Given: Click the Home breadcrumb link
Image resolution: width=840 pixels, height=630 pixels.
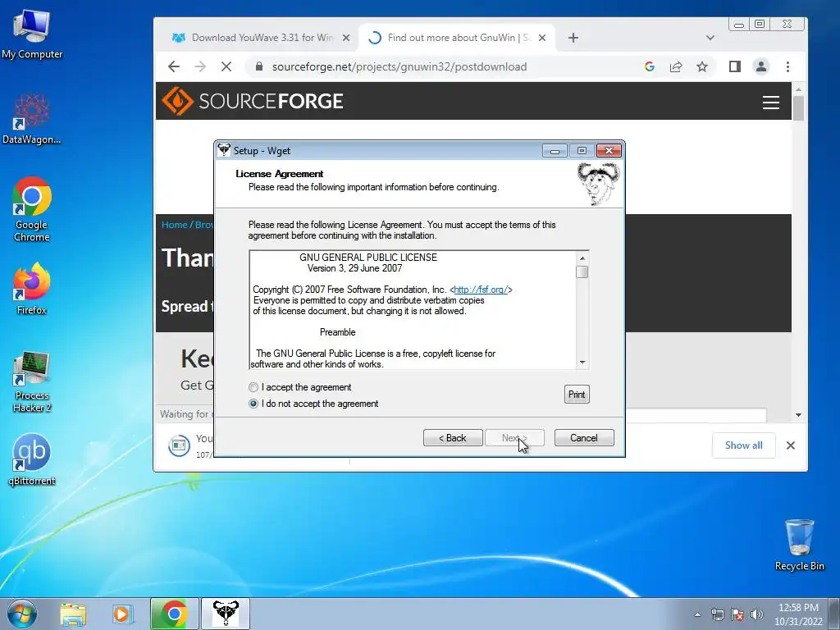Looking at the screenshot, I should click(x=175, y=225).
